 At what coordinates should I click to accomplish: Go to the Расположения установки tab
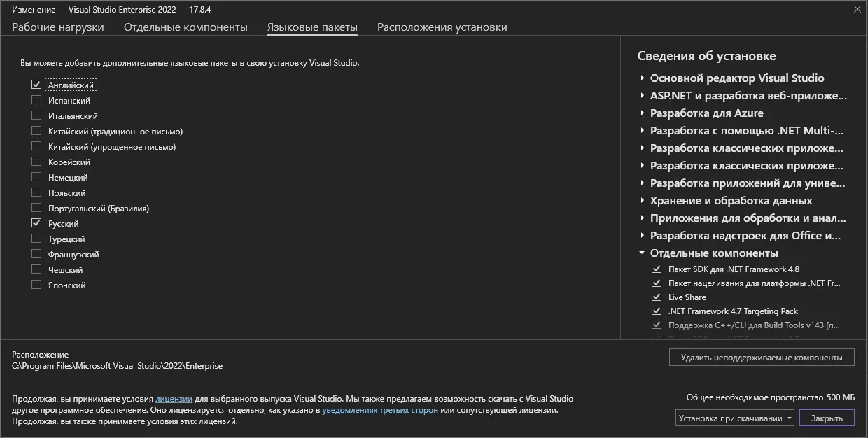pos(442,27)
